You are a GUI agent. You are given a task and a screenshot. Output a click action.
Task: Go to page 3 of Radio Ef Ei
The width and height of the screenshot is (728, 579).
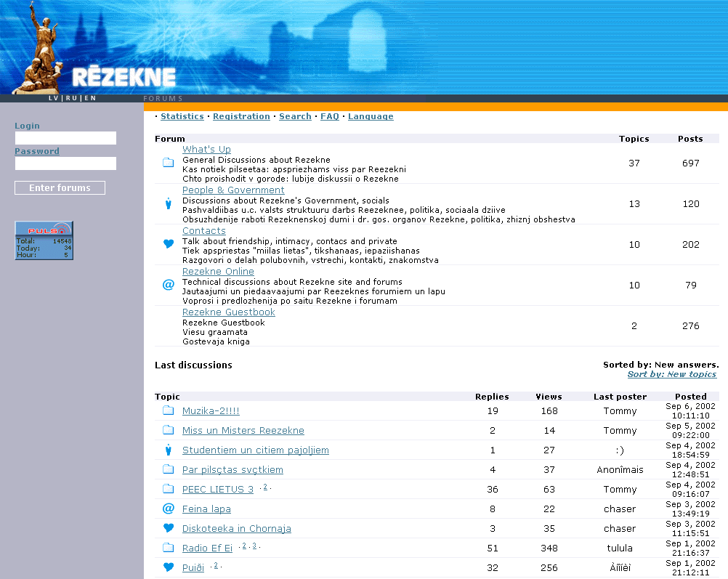(254, 546)
